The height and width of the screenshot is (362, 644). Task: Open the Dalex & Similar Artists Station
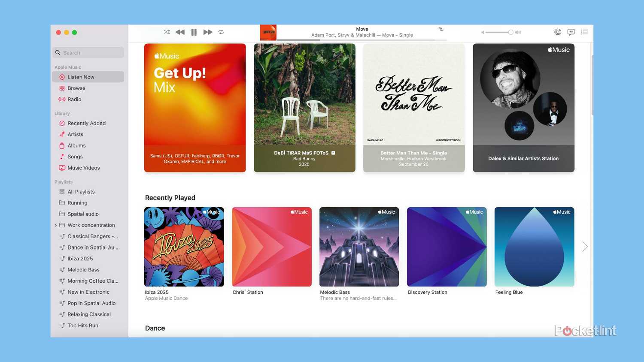(523, 108)
